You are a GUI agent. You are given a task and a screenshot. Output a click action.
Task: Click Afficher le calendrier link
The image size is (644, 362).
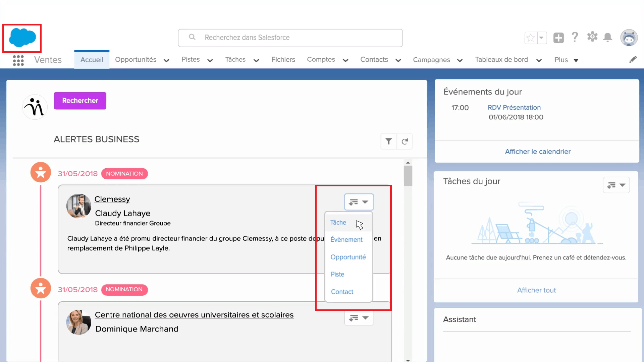538,152
